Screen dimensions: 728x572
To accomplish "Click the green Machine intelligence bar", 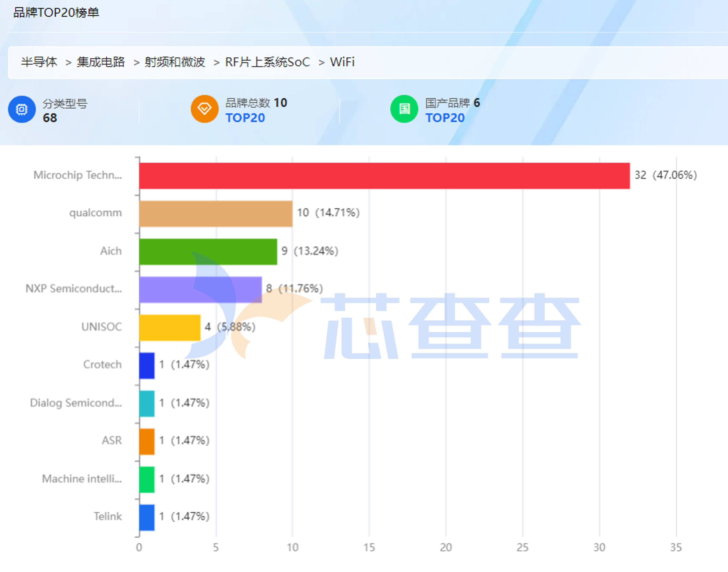I will point(147,480).
